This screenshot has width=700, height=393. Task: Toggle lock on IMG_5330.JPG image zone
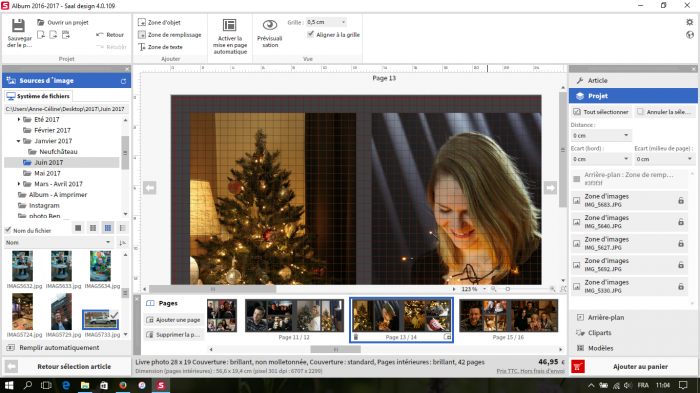pos(681,286)
